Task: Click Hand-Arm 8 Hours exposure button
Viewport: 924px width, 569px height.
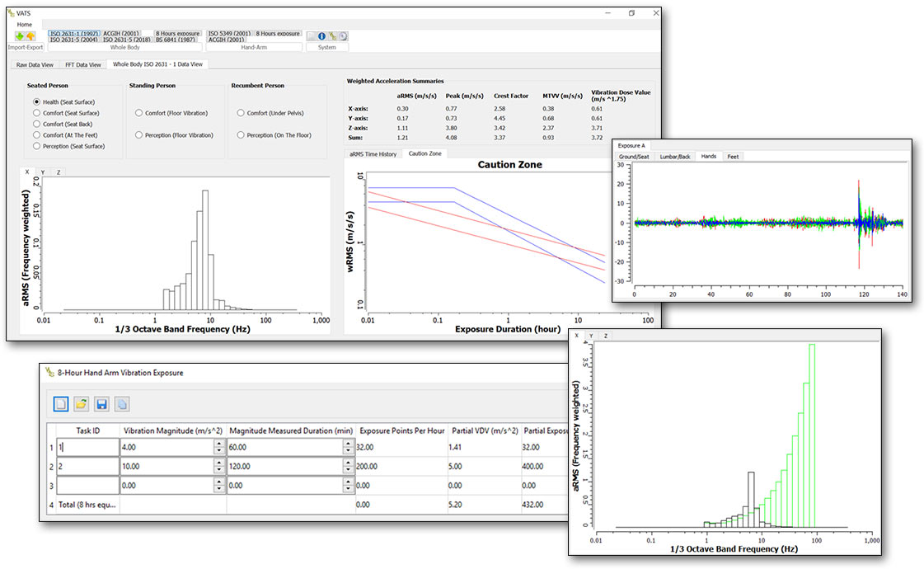Action: tap(278, 34)
